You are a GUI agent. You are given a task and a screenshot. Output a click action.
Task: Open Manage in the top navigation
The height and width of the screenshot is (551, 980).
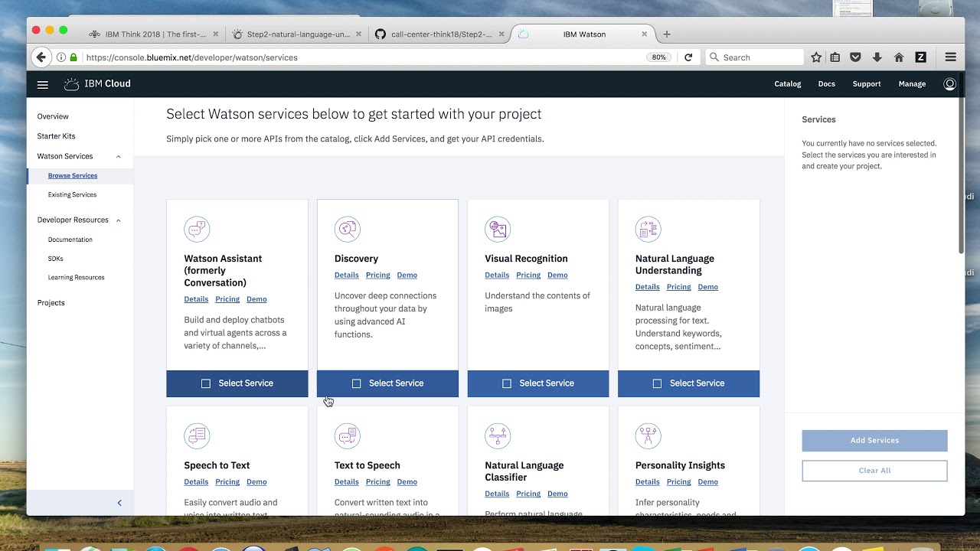(x=912, y=84)
